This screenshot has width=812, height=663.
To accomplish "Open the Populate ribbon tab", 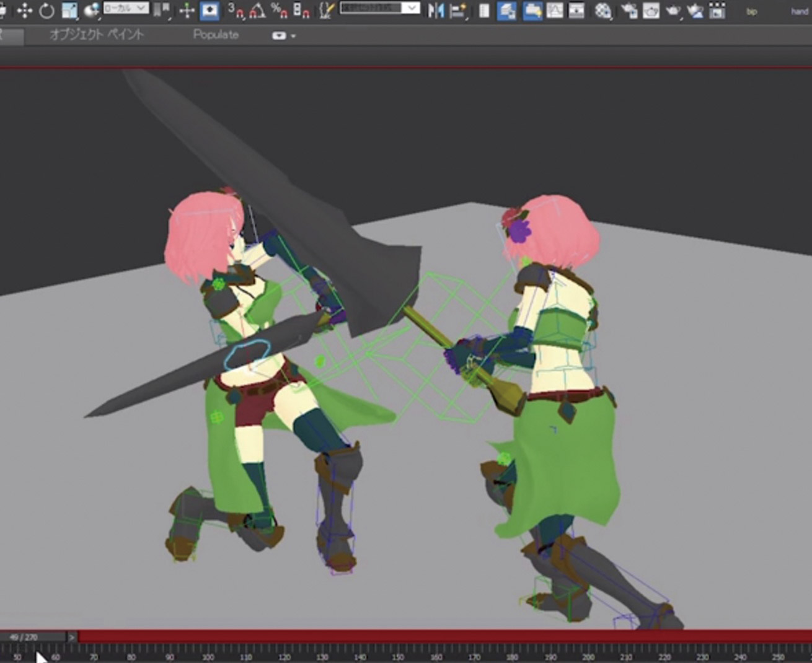I will (216, 35).
